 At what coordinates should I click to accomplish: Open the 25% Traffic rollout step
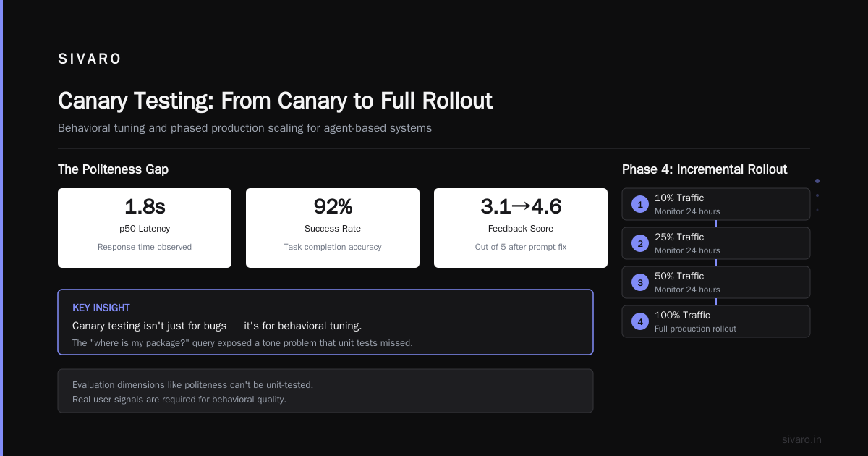[x=716, y=243]
